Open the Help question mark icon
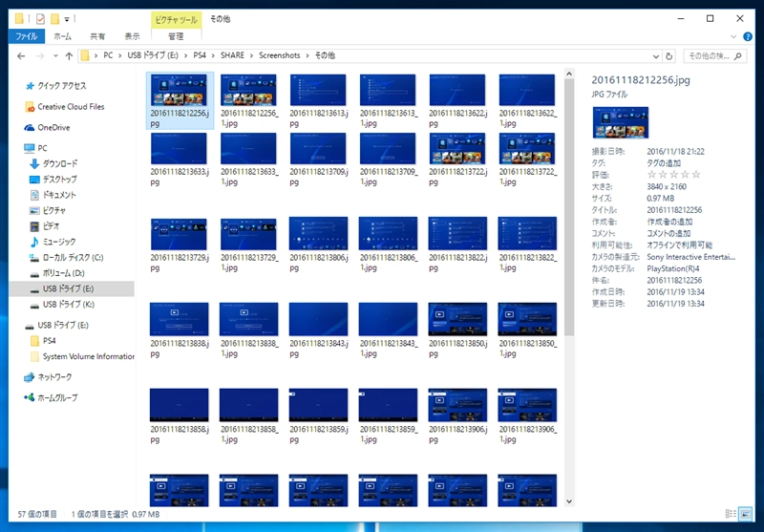Image resolution: width=764 pixels, height=532 pixels. click(748, 36)
